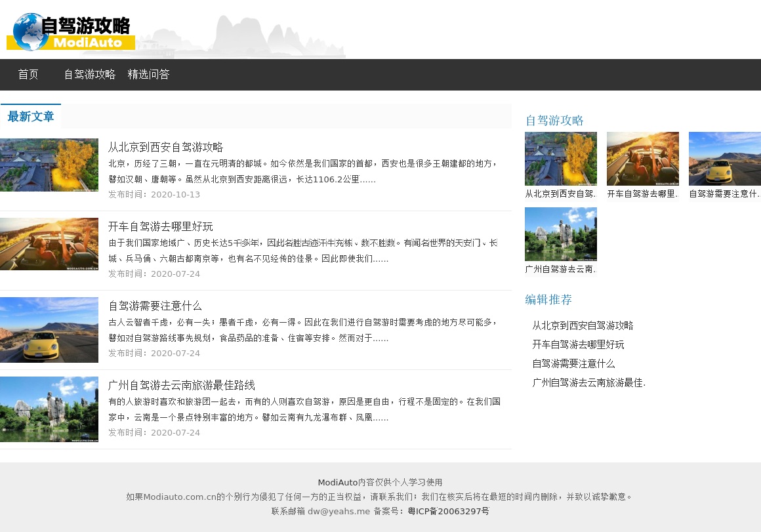Switch to the 最新文章 tab

(31, 117)
